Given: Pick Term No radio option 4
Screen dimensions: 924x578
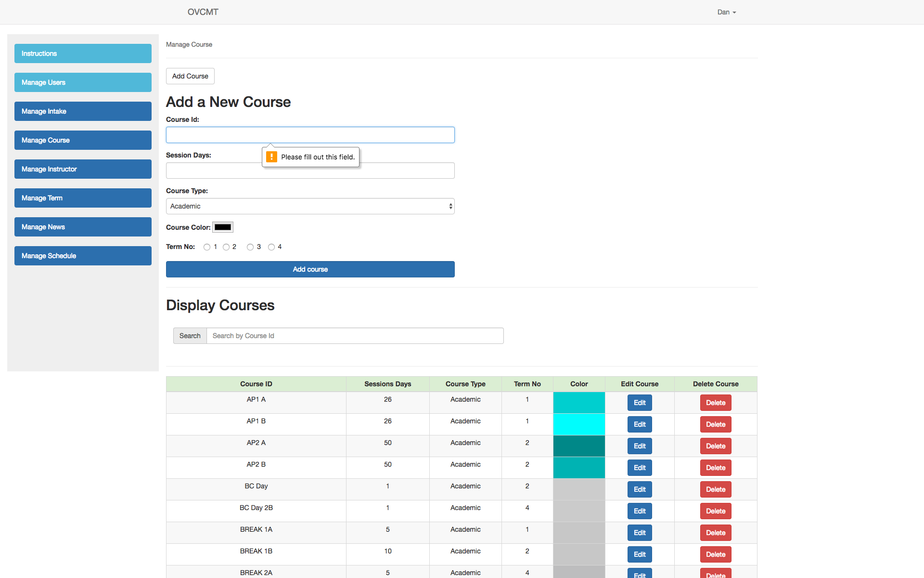Looking at the screenshot, I should pos(271,247).
